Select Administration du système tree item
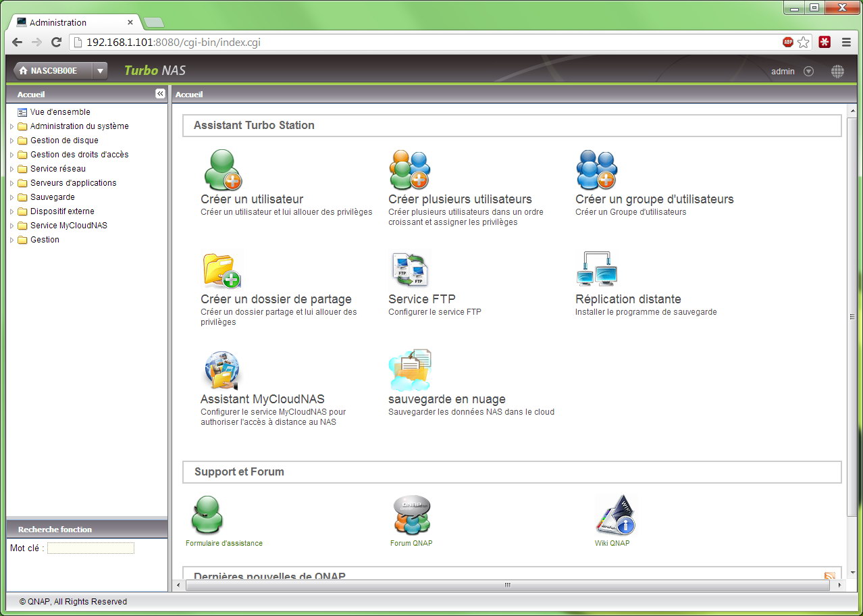Image resolution: width=863 pixels, height=616 pixels. (80, 126)
